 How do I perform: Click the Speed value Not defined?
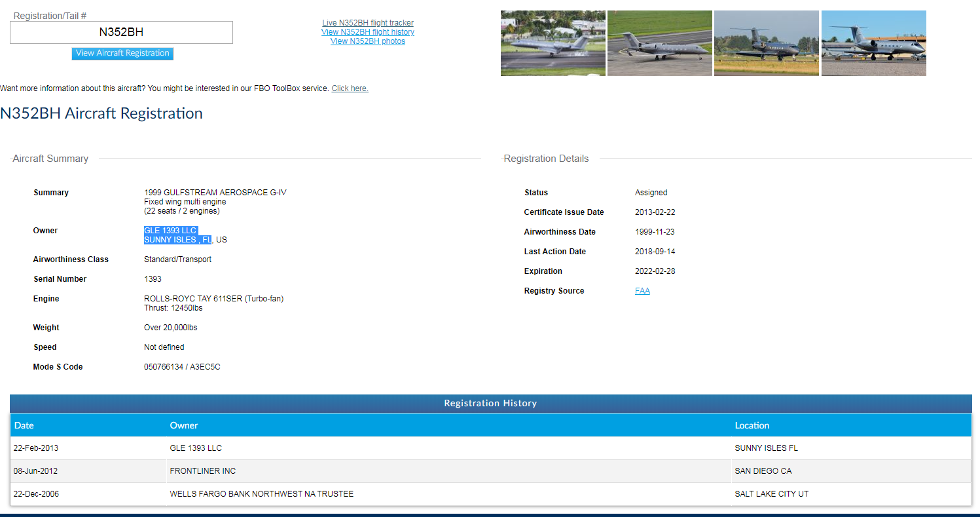(x=164, y=347)
